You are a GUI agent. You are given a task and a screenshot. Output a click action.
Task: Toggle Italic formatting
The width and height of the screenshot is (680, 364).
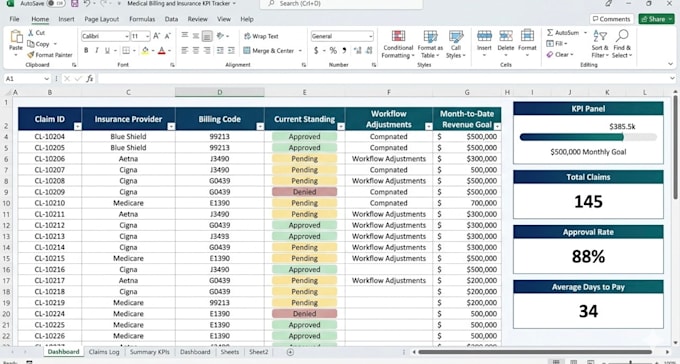tap(97, 50)
